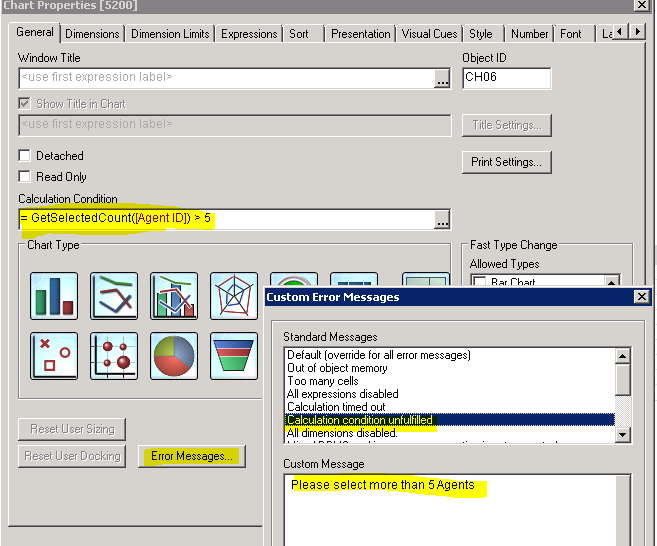
Task: Select the Line Chart type icon
Action: tap(114, 296)
